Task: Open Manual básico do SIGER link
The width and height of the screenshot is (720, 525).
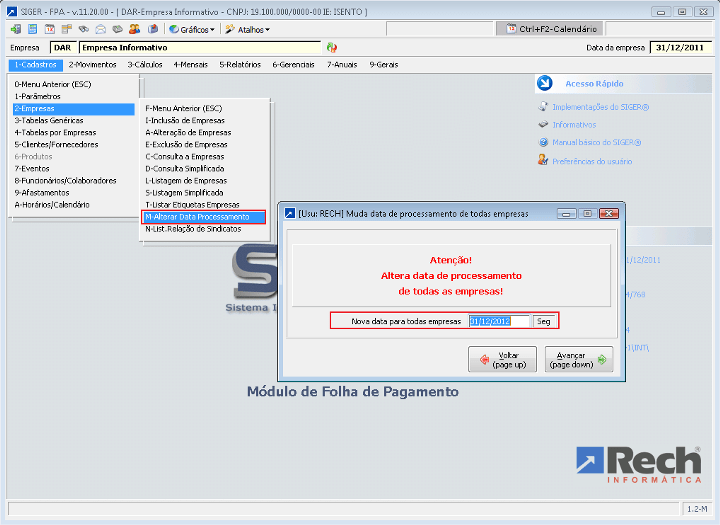Action: [596, 142]
